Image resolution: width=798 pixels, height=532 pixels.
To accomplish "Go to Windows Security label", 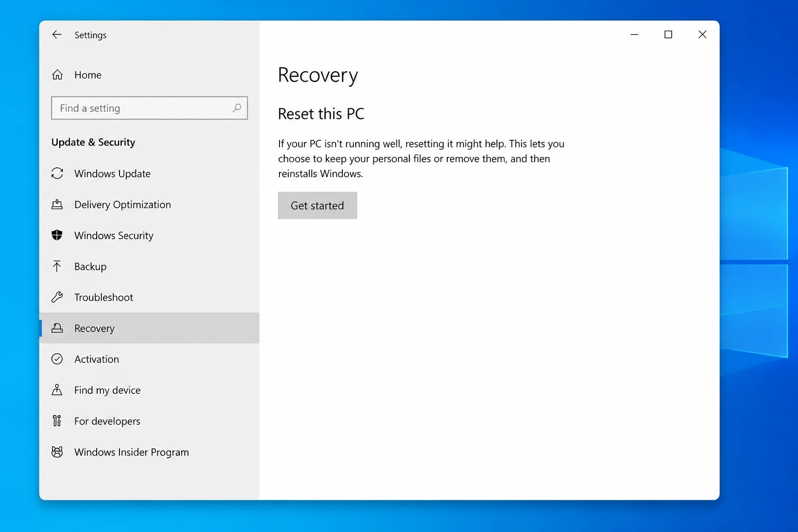I will coord(114,235).
